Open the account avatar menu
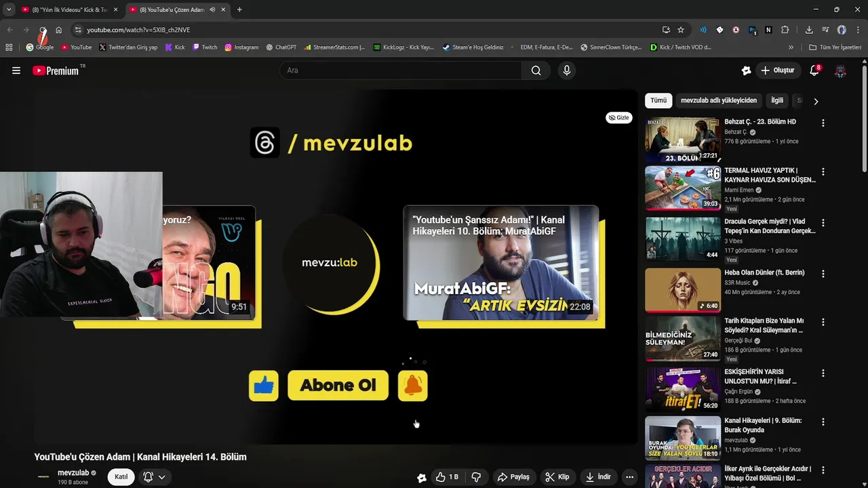Viewport: 868px width, 488px height. pos(840,70)
